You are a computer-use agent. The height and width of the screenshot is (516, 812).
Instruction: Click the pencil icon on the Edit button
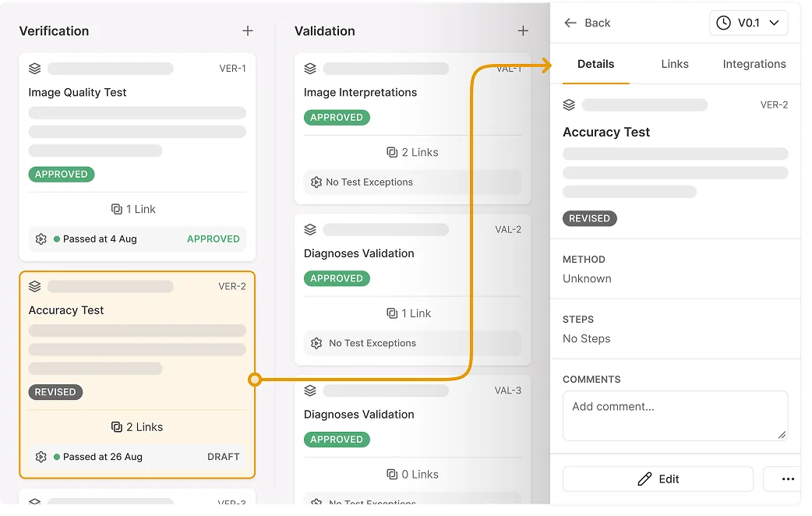[644, 479]
